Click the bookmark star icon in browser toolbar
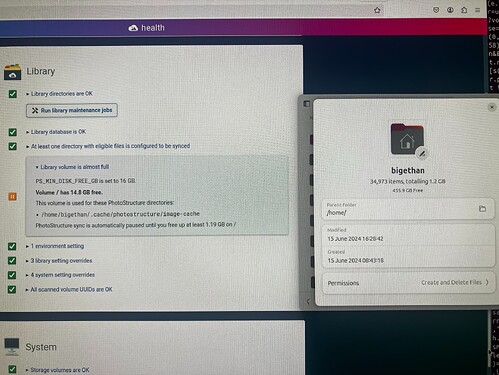The height and width of the screenshot is (375, 499). coord(377,10)
